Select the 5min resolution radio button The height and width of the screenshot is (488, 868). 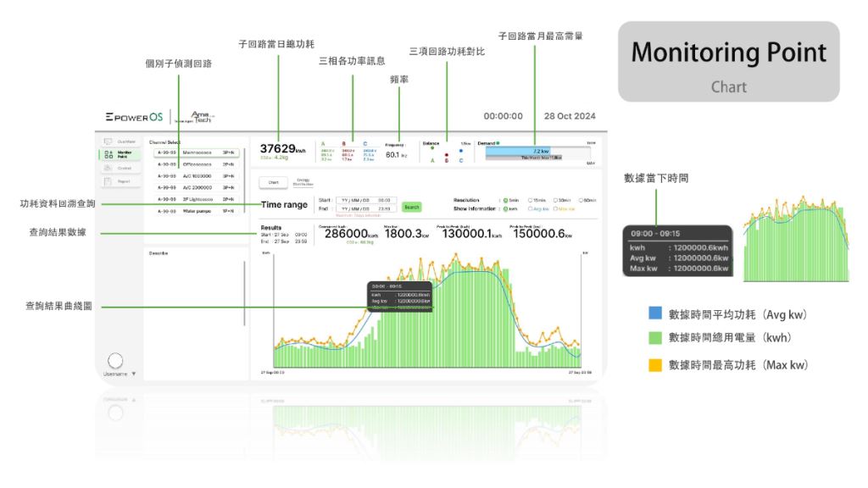click(505, 200)
